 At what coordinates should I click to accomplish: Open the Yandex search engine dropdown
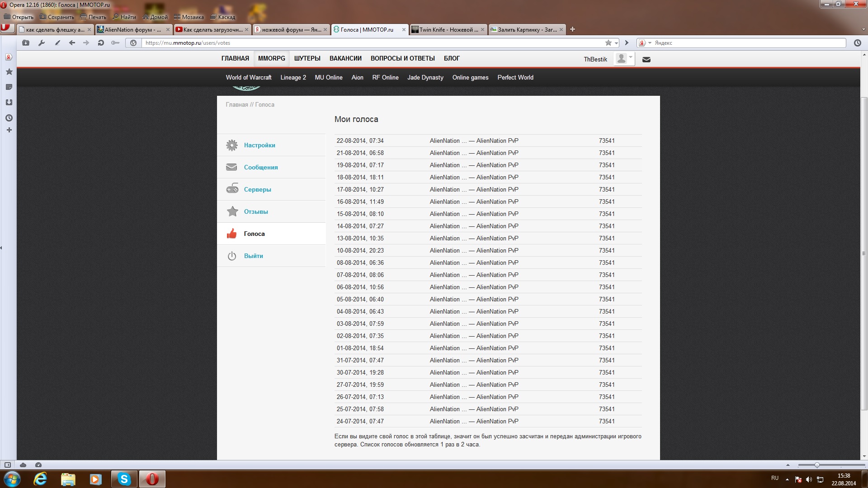tap(650, 43)
